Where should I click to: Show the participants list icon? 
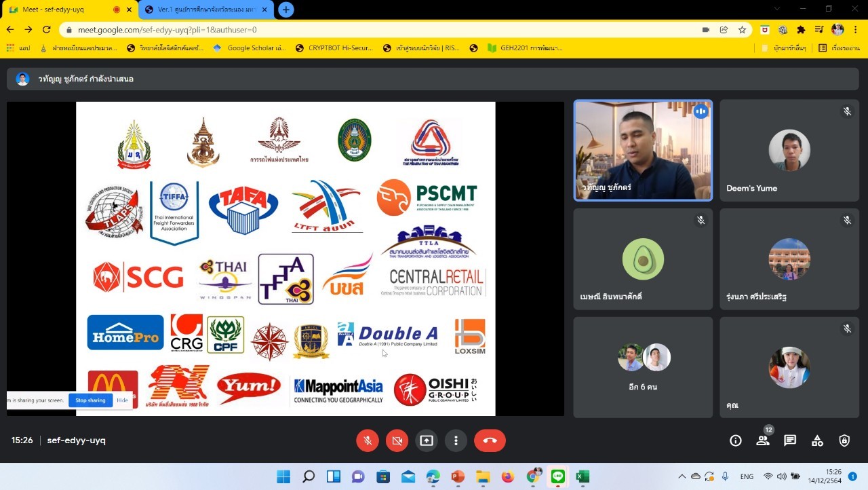point(762,440)
